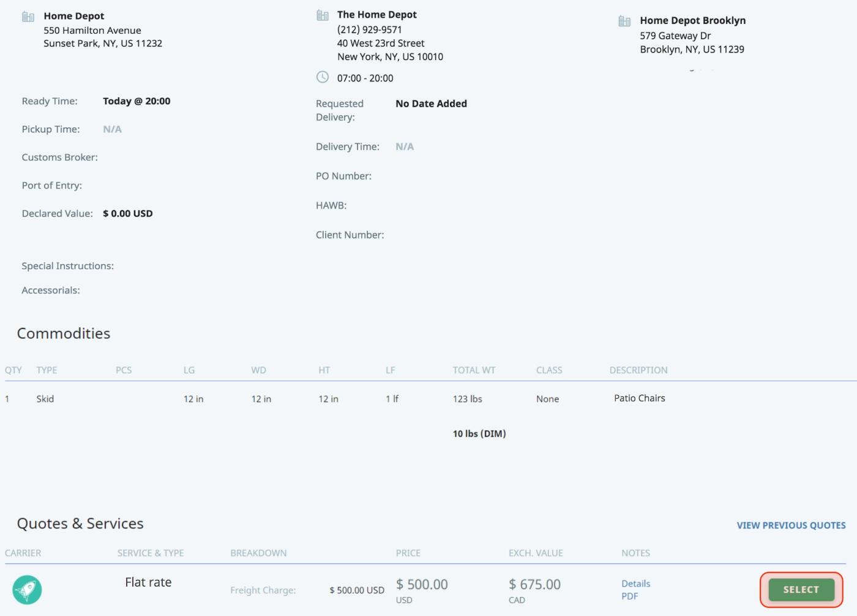Click the Special Instructions label
The width and height of the screenshot is (857, 616).
[68, 266]
